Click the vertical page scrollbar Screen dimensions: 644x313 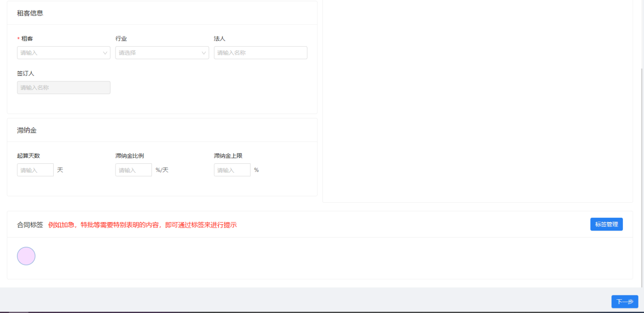coord(642,172)
